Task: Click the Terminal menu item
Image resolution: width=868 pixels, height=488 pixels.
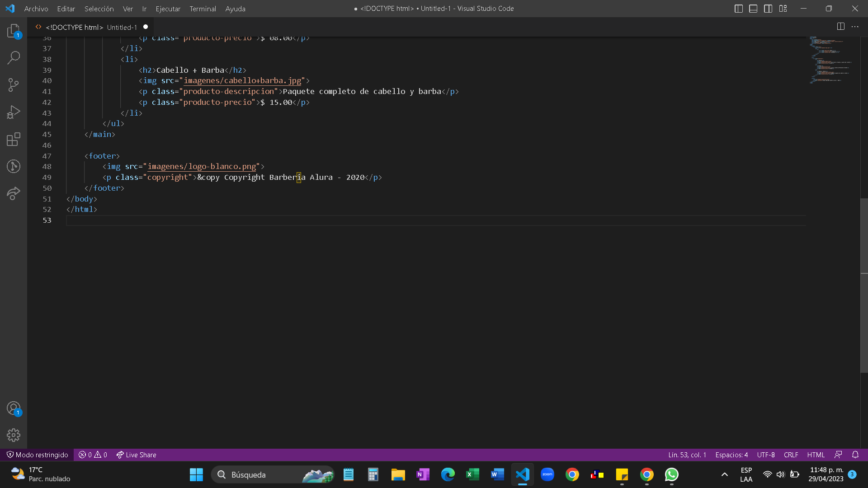Action: (x=202, y=8)
